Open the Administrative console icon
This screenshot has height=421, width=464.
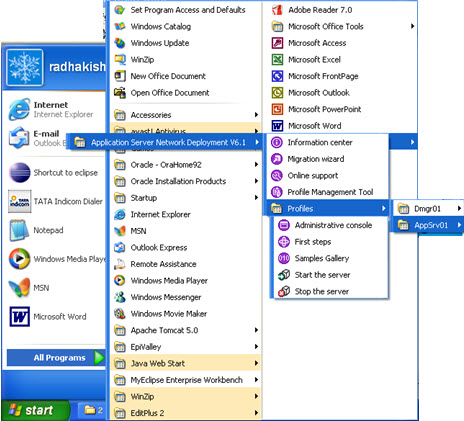pyautogui.click(x=284, y=225)
